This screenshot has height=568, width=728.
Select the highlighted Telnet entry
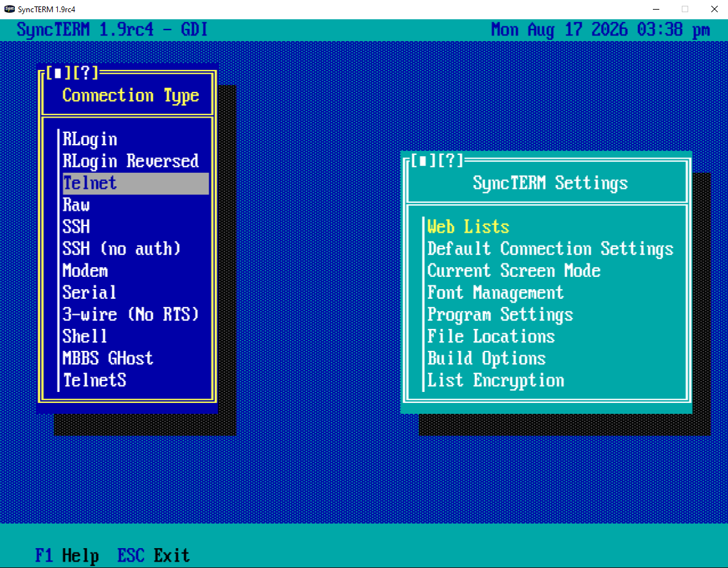pyautogui.click(x=135, y=183)
